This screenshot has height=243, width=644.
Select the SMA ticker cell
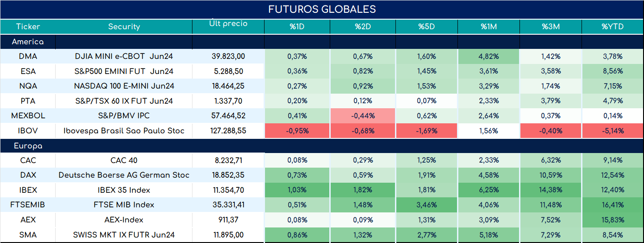click(x=28, y=235)
